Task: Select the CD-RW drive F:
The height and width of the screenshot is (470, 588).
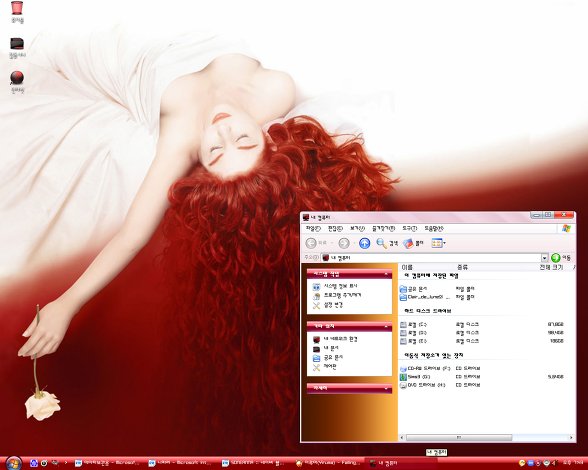Action: pyautogui.click(x=425, y=368)
